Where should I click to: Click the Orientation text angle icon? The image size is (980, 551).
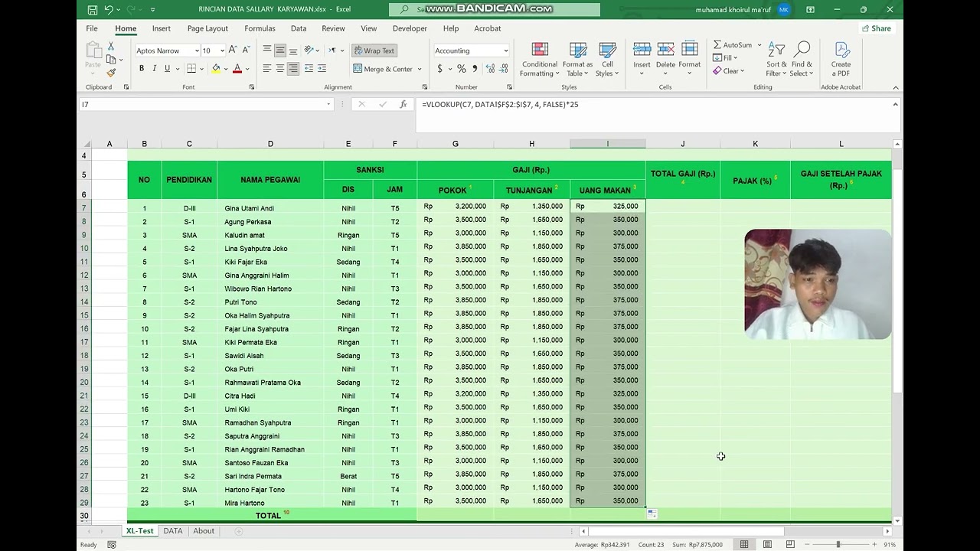(309, 51)
